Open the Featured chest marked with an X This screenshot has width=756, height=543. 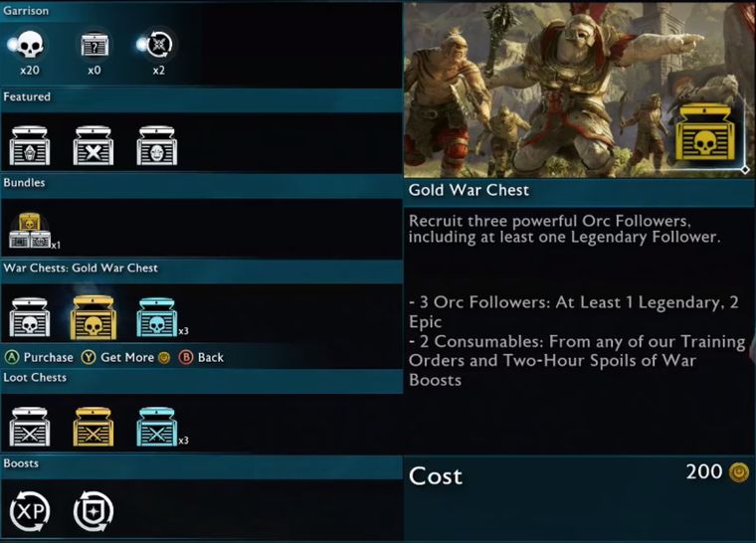[94, 145]
